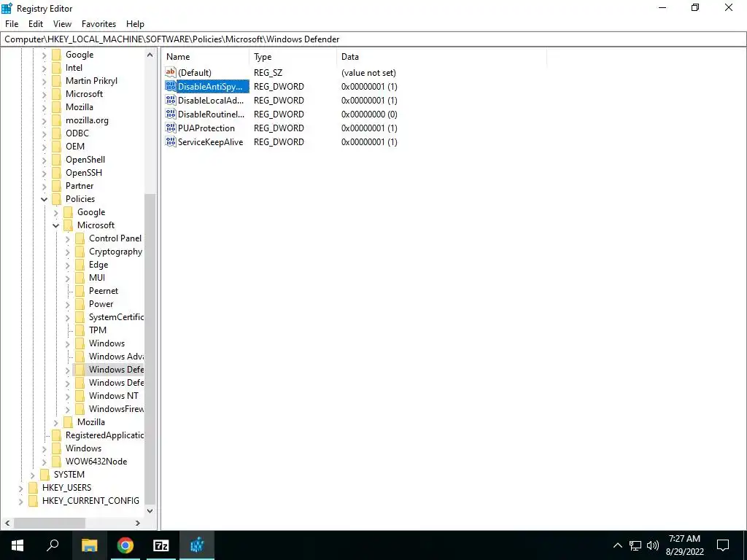Open the View menu
The width and height of the screenshot is (747, 560).
tap(62, 24)
